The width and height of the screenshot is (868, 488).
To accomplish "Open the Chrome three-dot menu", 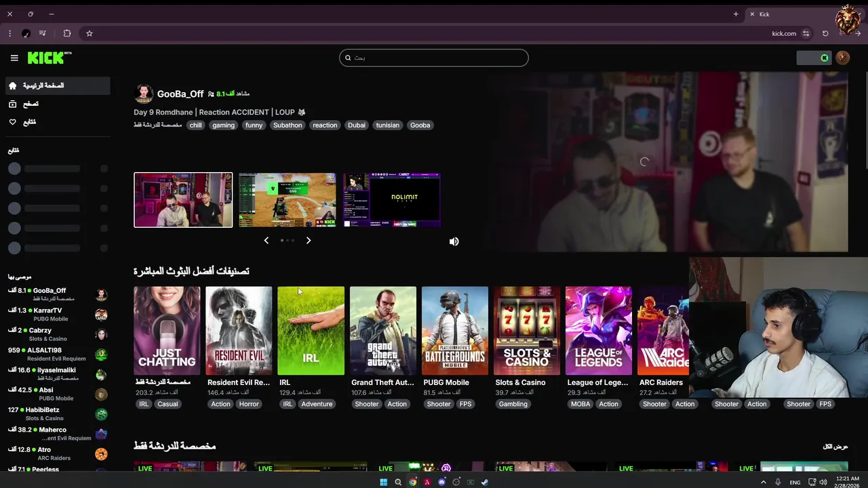I will [9, 33].
